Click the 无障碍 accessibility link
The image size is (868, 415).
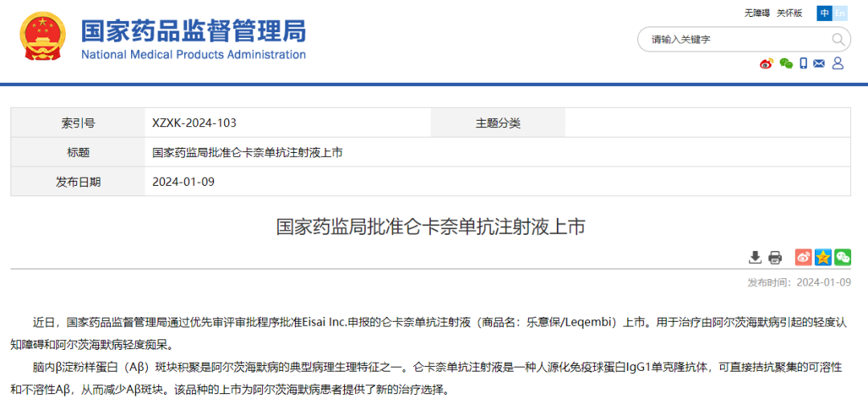[757, 14]
